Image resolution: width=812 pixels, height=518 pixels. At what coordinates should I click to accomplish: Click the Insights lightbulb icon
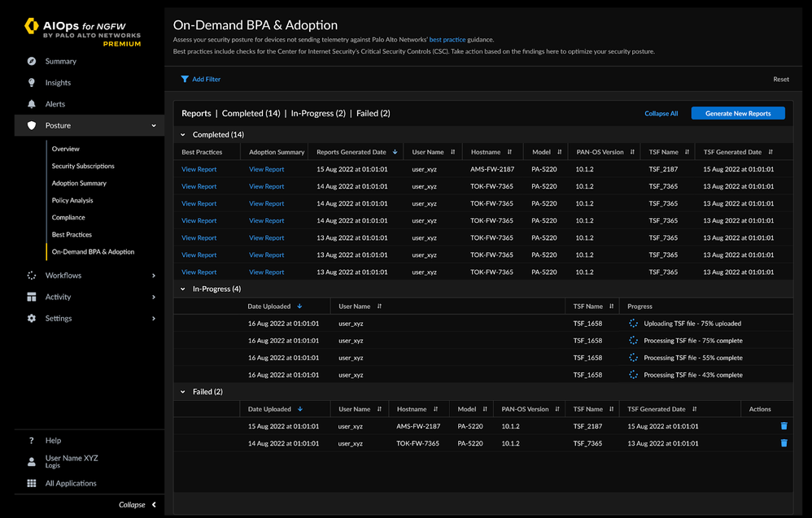(x=32, y=83)
